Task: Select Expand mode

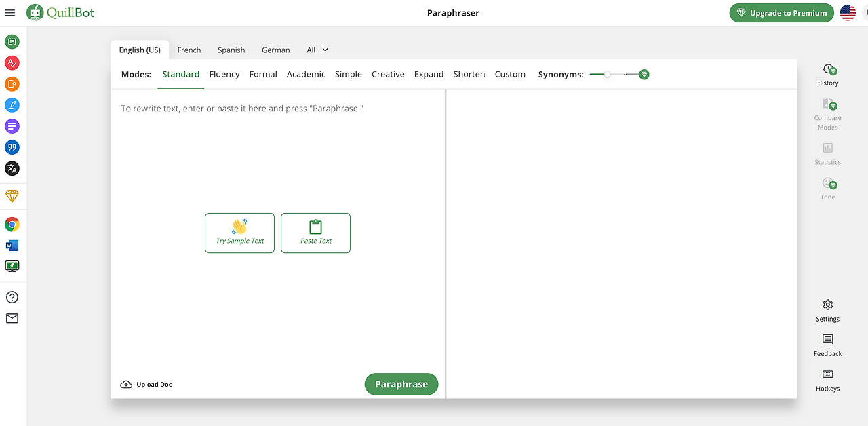Action: click(429, 74)
